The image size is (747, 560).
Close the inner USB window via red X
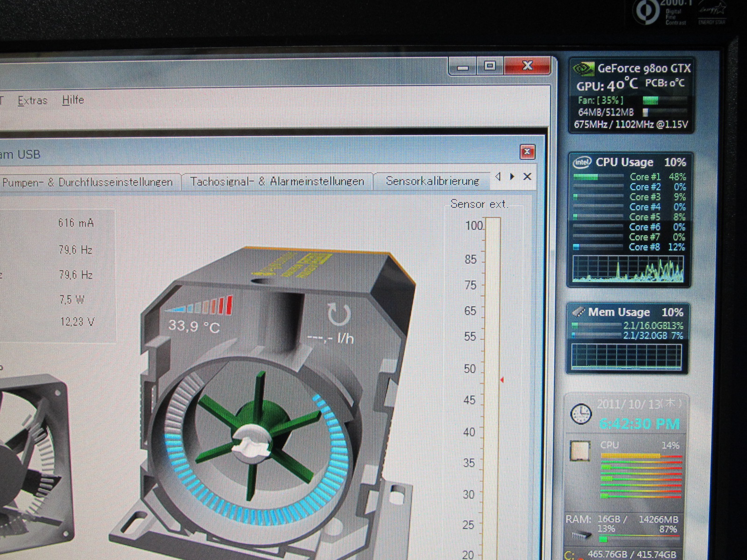[527, 152]
